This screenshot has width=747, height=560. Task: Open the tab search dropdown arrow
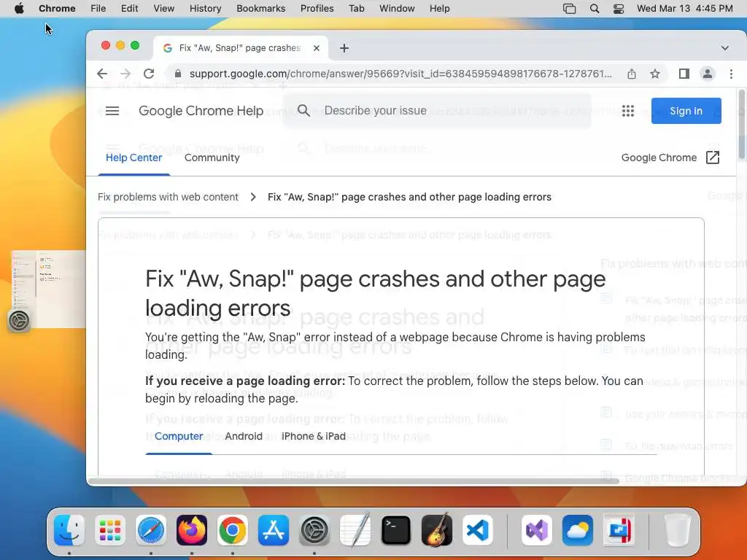(x=725, y=48)
